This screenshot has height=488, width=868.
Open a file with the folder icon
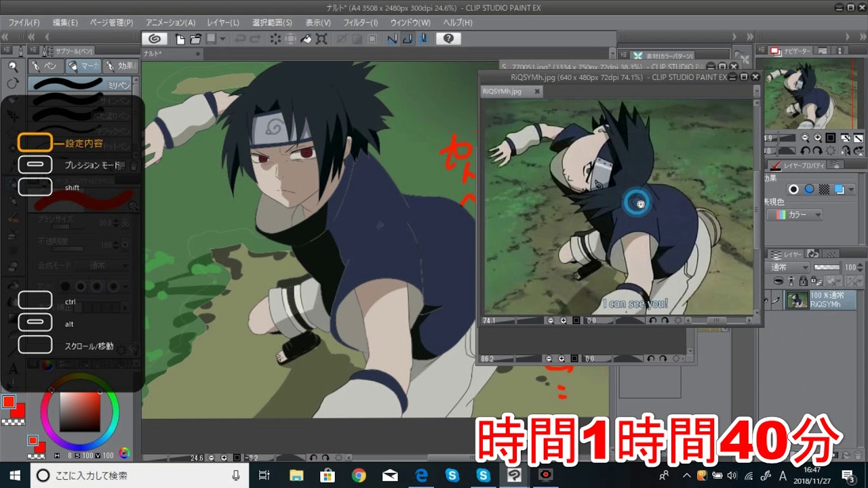pos(196,39)
